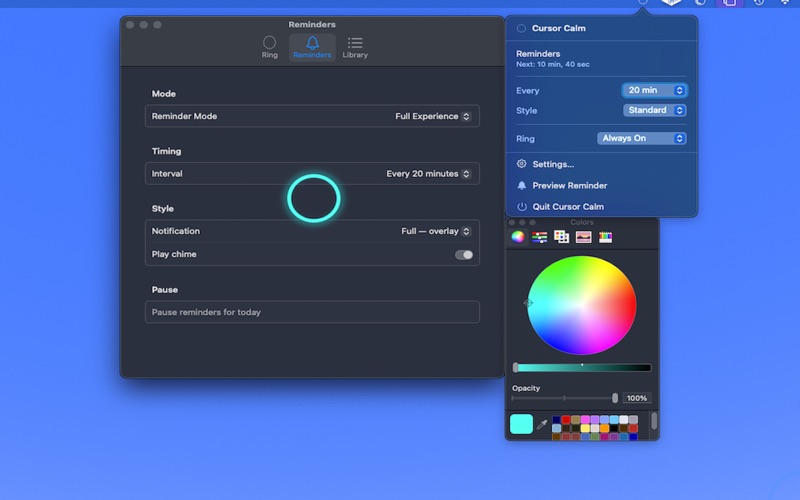Activate the eyedropper color picker
800x500 pixels.
tap(542, 424)
